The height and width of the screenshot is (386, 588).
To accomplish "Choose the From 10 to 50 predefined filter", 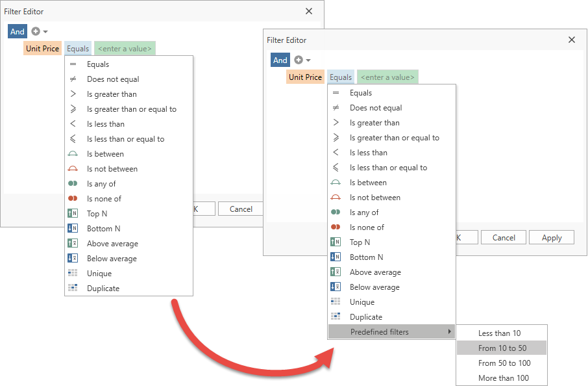I will pos(502,348).
